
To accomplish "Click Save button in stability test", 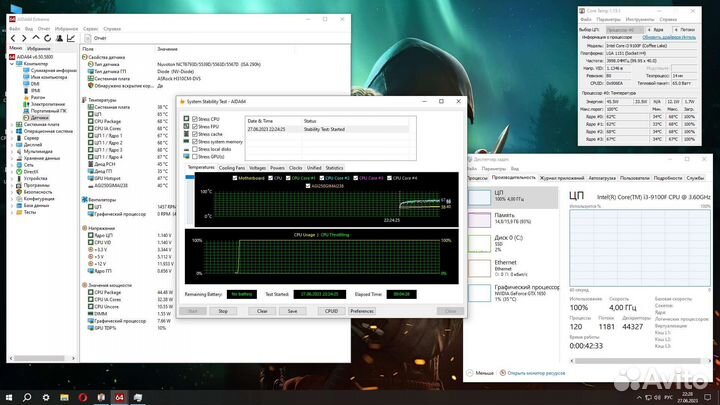I will [292, 311].
